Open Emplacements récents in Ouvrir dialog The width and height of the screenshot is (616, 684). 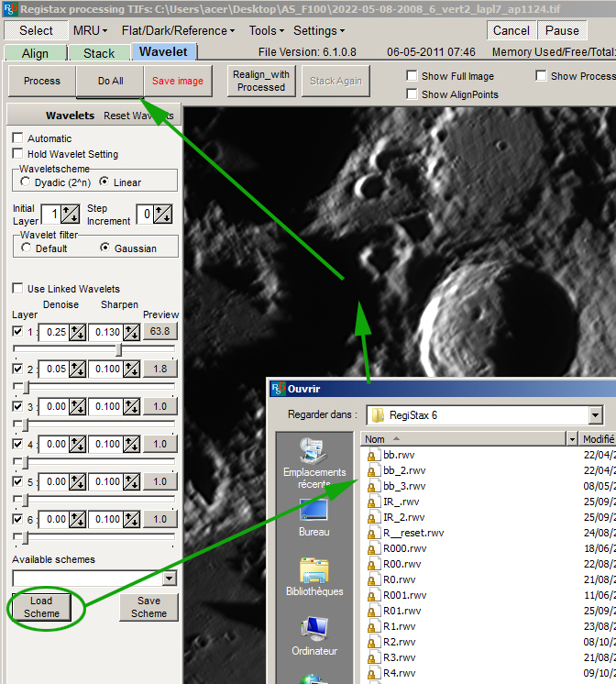click(314, 463)
